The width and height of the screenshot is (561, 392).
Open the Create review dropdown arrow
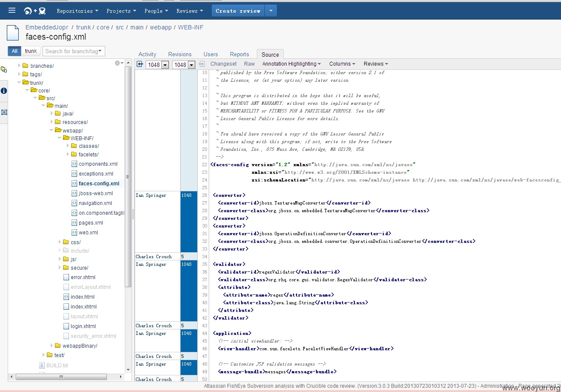271,11
